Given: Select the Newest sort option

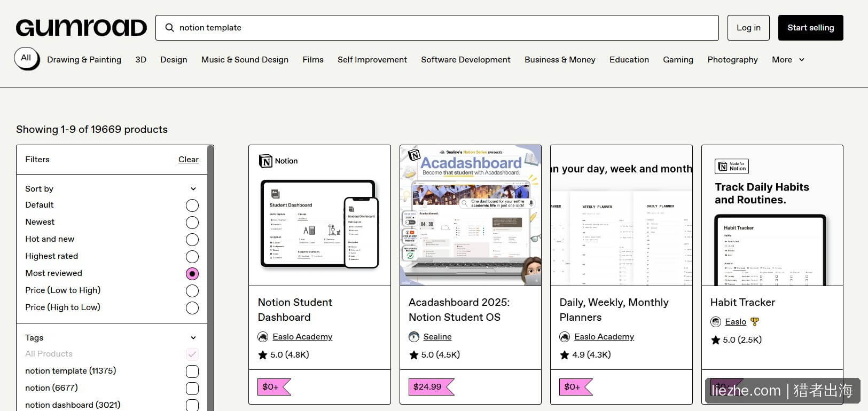Looking at the screenshot, I should click(192, 223).
